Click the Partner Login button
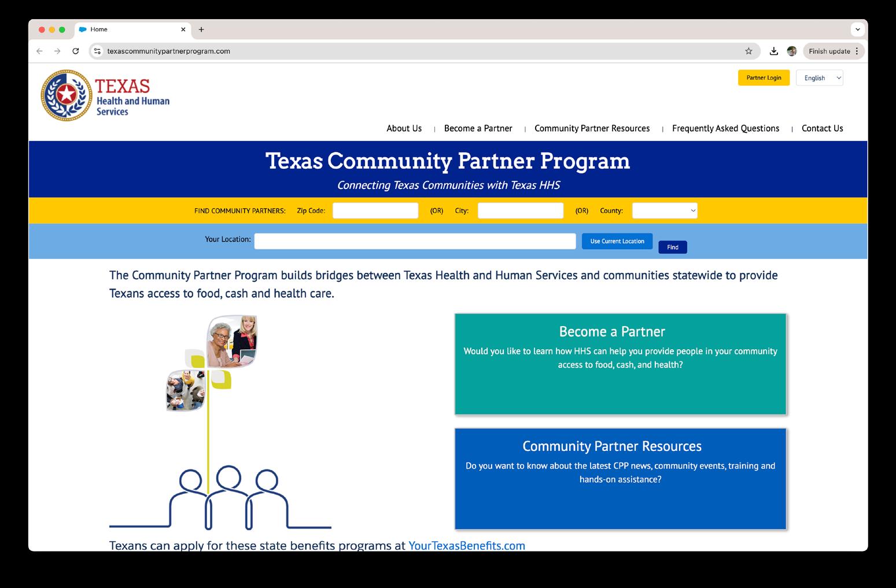This screenshot has height=588, width=896. point(764,77)
